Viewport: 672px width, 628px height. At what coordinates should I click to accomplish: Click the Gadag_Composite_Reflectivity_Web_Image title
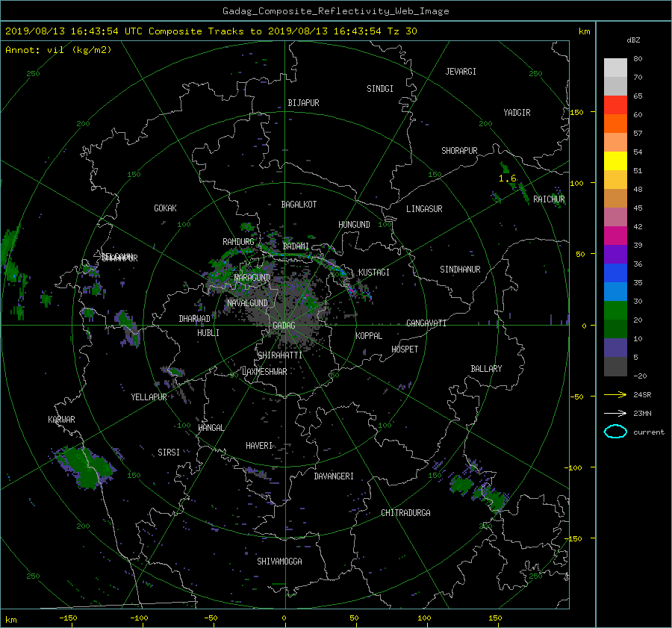335,11
